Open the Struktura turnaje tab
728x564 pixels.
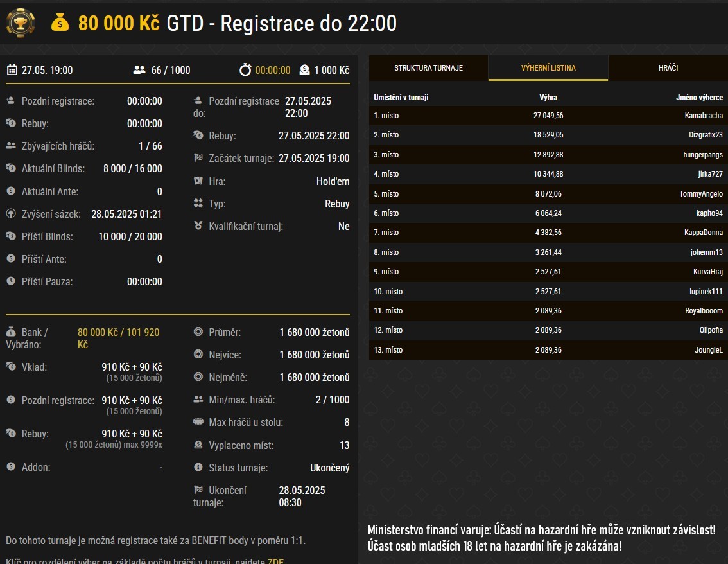point(428,68)
